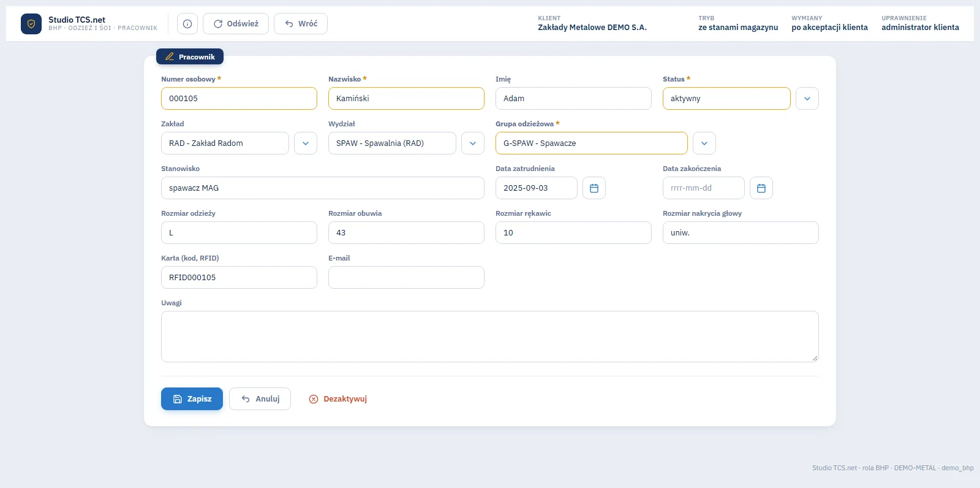The image size is (980, 488).
Task: Click the Wydział field SPAW - Spawalnia
Action: (x=392, y=143)
